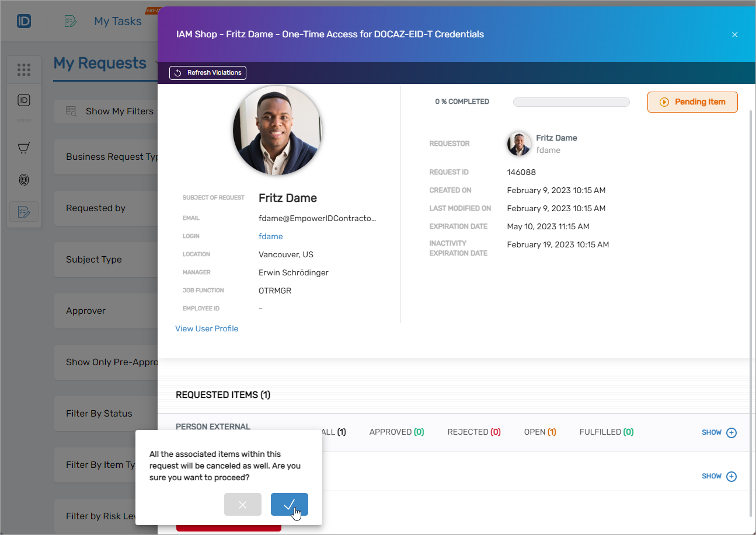
Task: Click the fdame login link
Action: click(270, 236)
